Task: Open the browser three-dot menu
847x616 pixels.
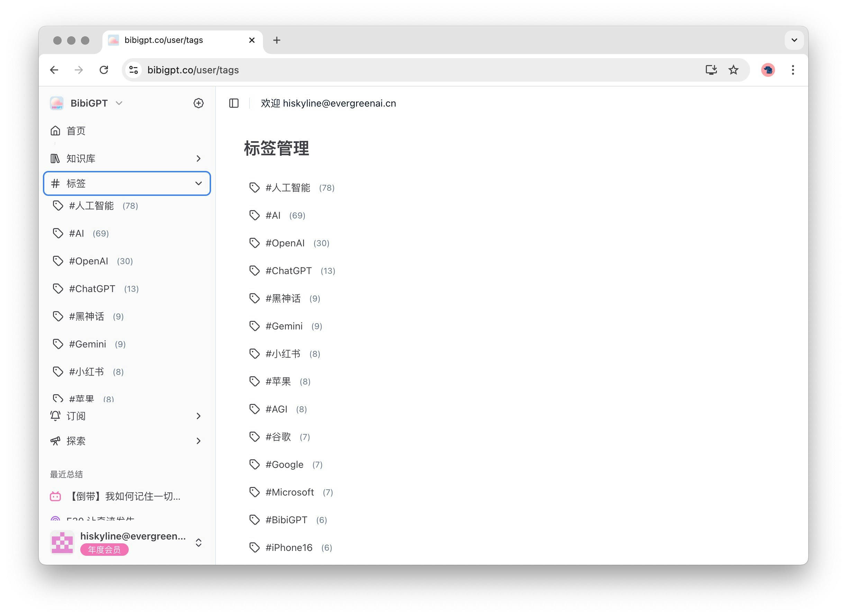Action: coord(792,70)
